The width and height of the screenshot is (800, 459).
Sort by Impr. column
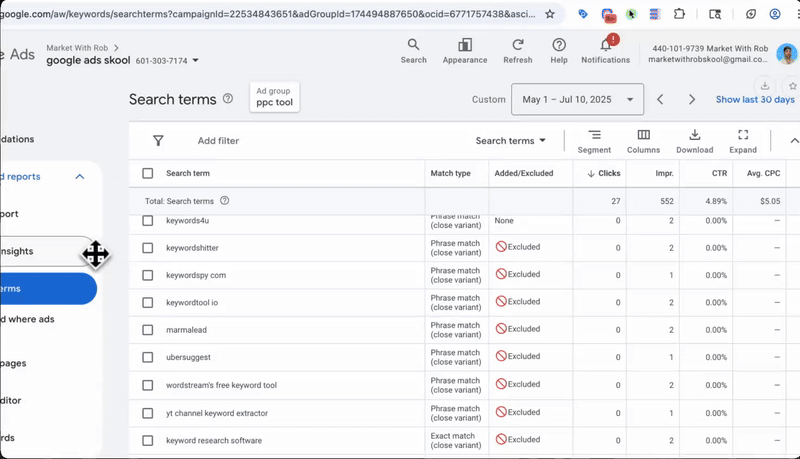click(664, 173)
